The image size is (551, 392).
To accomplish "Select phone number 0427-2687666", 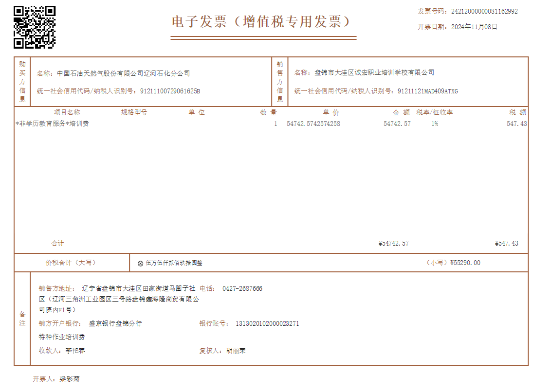I will click(x=242, y=289).
